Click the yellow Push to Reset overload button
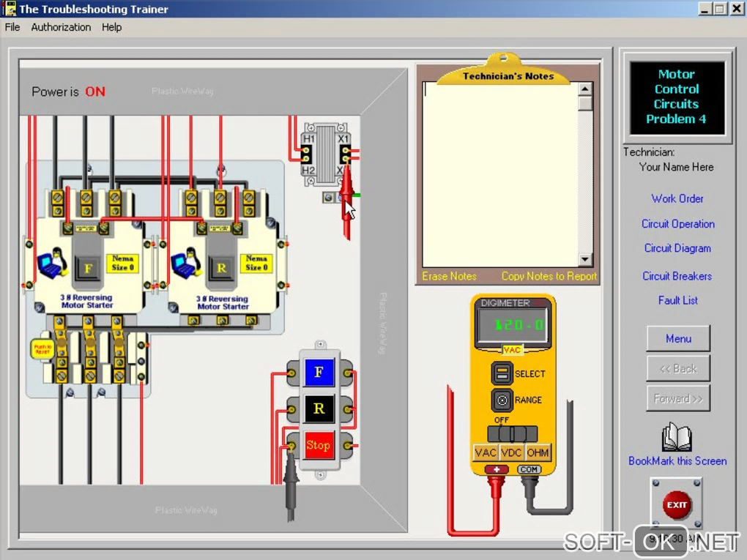 pyautogui.click(x=42, y=349)
